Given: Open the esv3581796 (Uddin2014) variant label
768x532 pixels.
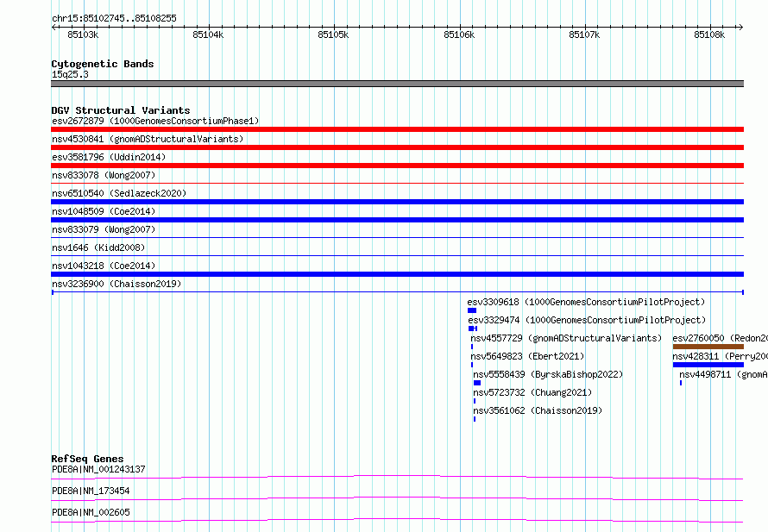Looking at the screenshot, I should [x=109, y=157].
